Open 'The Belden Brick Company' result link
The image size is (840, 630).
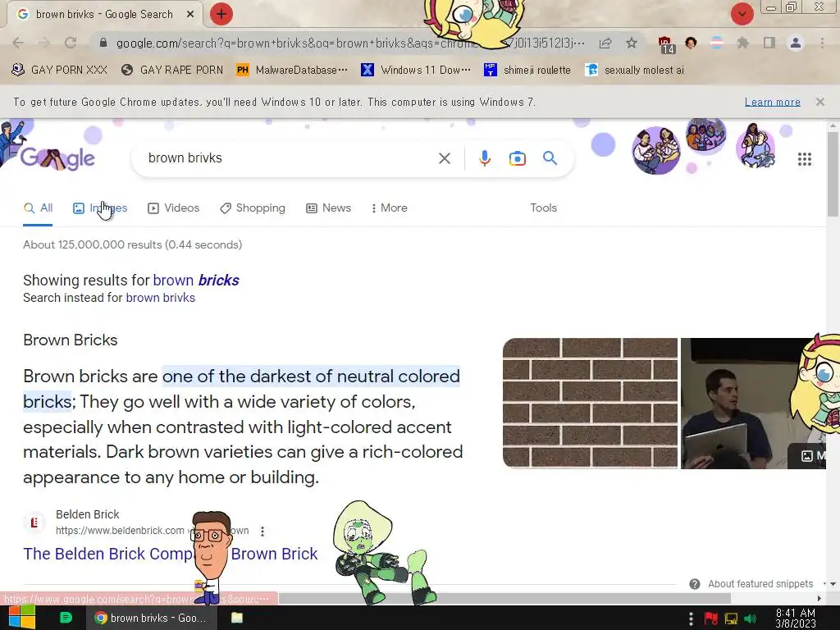(171, 554)
